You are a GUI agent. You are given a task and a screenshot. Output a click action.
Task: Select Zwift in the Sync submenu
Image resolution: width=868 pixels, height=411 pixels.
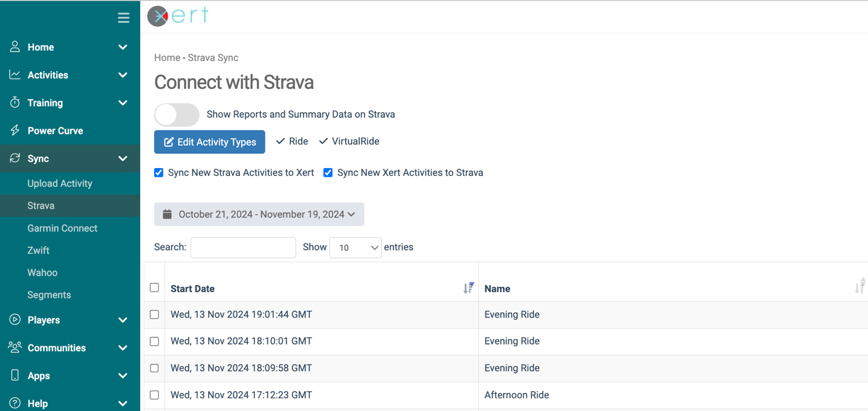[x=38, y=250]
